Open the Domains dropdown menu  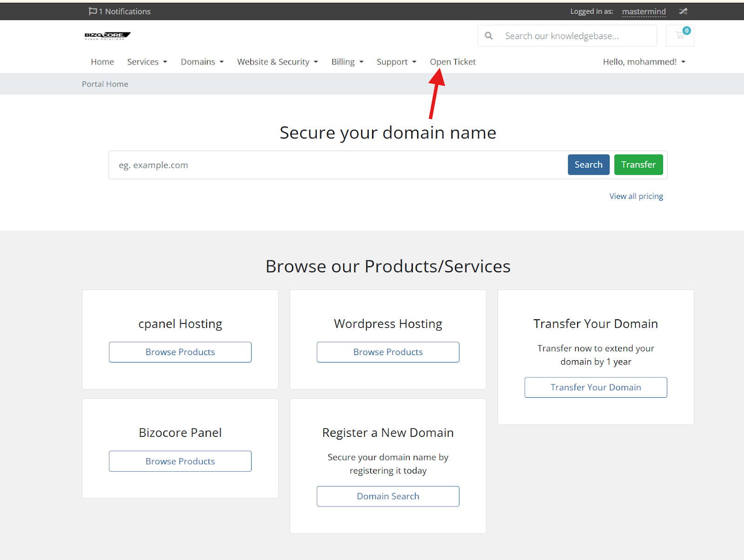202,62
